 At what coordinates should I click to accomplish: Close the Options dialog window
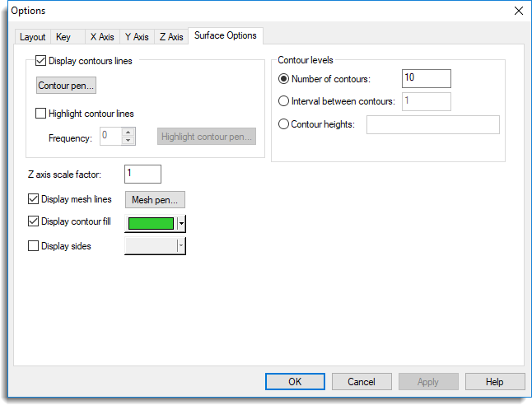518,11
